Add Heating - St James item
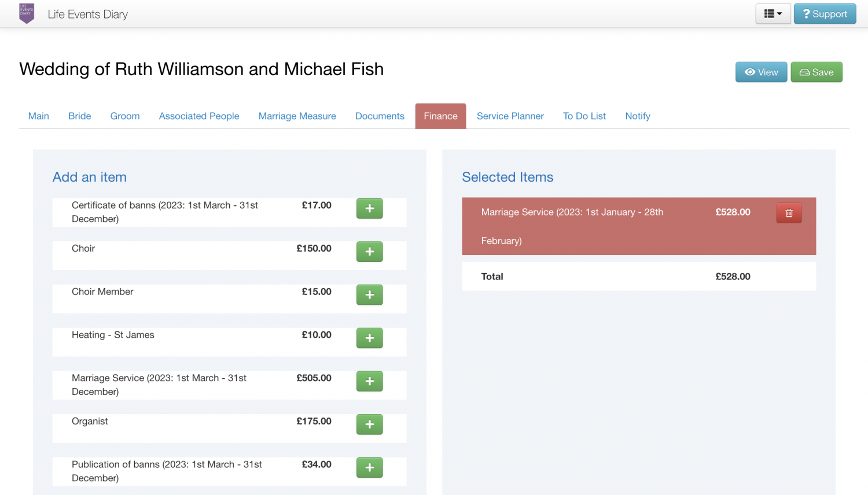The width and height of the screenshot is (868, 495). 369,338
